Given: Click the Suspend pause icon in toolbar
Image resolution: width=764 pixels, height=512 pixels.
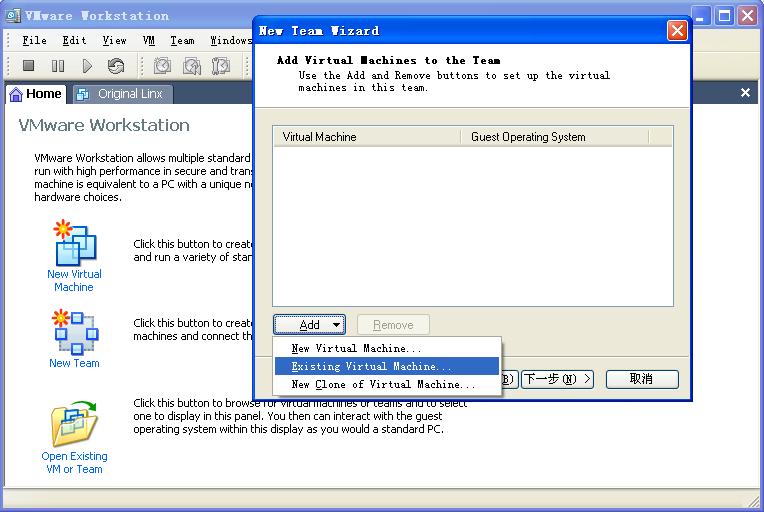Looking at the screenshot, I should pos(58,66).
